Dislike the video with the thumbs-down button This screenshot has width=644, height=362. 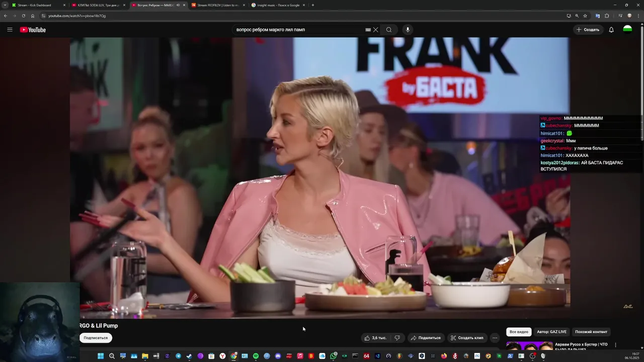[397, 338]
